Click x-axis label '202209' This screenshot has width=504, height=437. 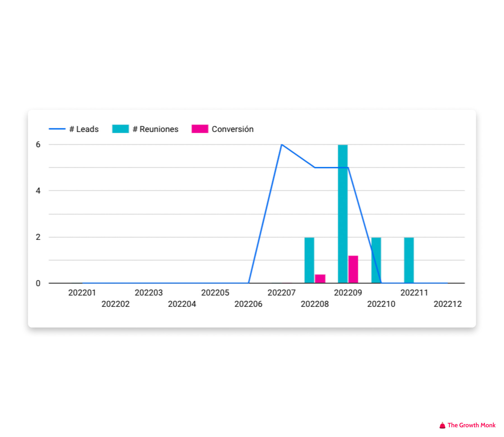[x=348, y=293]
